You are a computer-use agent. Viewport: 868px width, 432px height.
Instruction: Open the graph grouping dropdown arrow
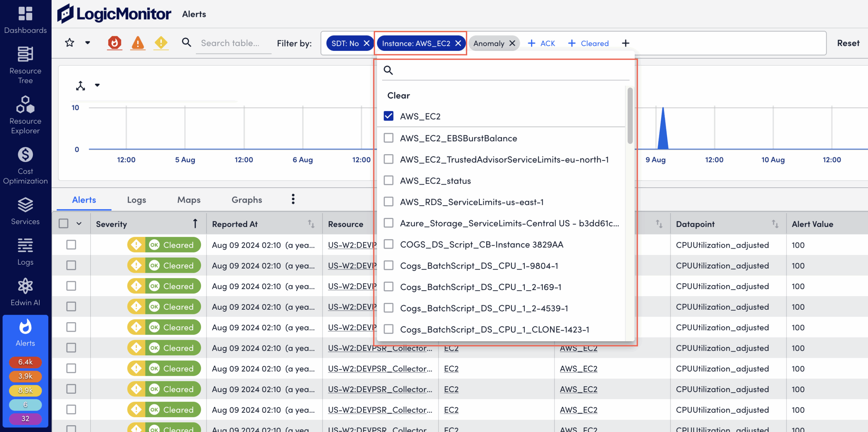coord(97,85)
